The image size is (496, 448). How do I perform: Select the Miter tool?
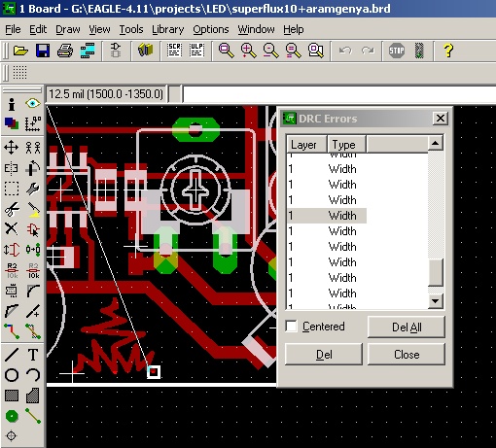point(33,291)
